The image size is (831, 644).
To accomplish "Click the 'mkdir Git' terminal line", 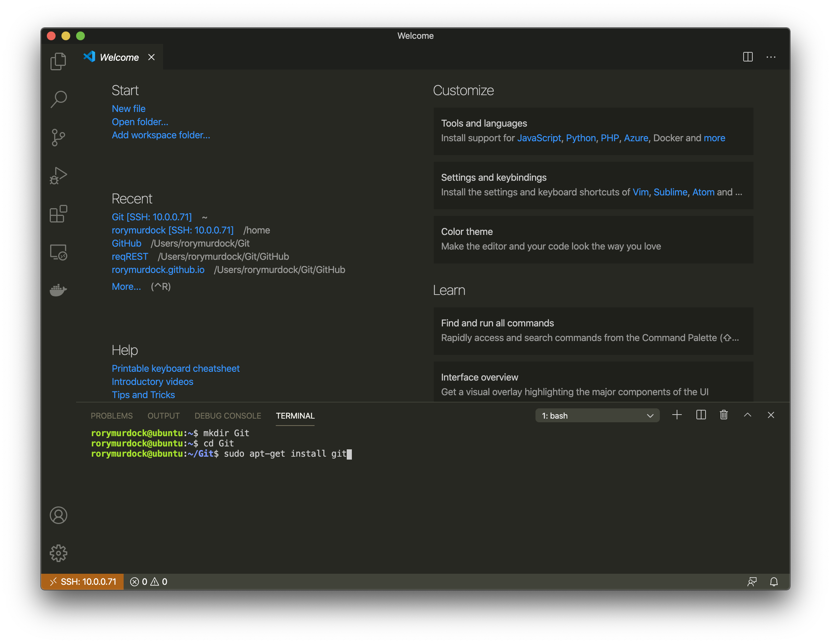I will (x=226, y=433).
